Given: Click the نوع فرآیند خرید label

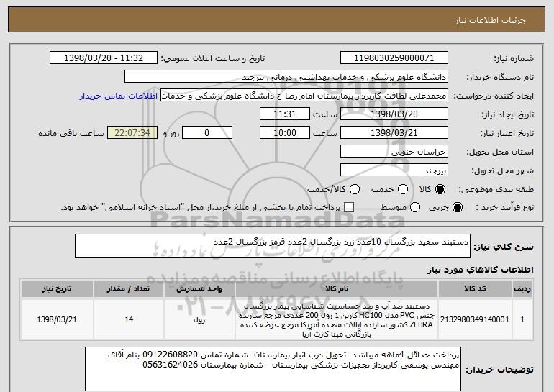Looking at the screenshot, I should [x=505, y=208].
